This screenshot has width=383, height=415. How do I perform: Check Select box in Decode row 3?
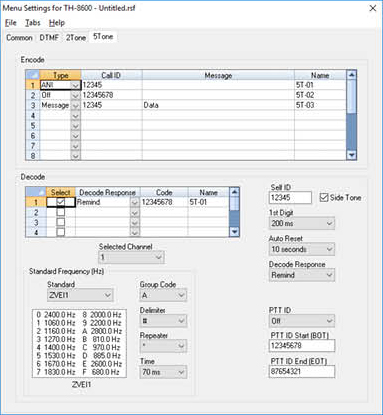click(x=61, y=222)
